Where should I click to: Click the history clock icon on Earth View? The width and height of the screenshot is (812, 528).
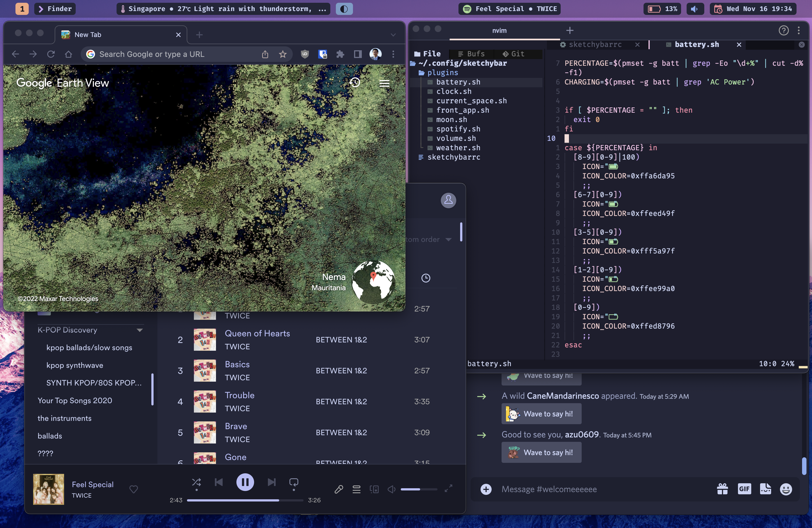(355, 83)
